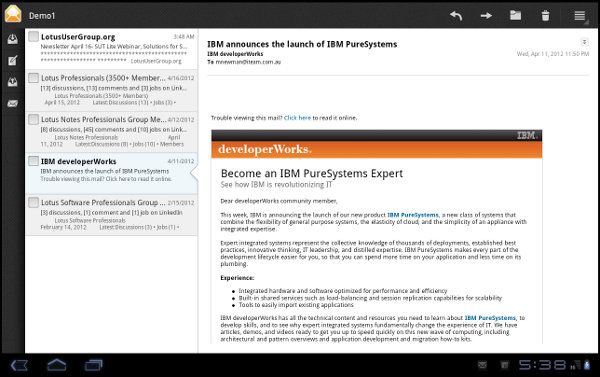600x377 pixels.
Task: Open the mail notification in status bar
Action: coord(482,365)
